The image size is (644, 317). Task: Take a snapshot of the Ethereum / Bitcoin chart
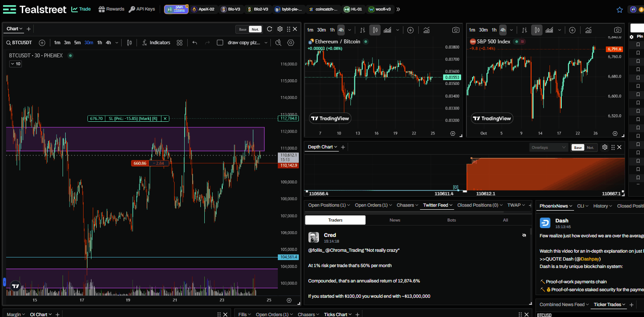pos(455,30)
